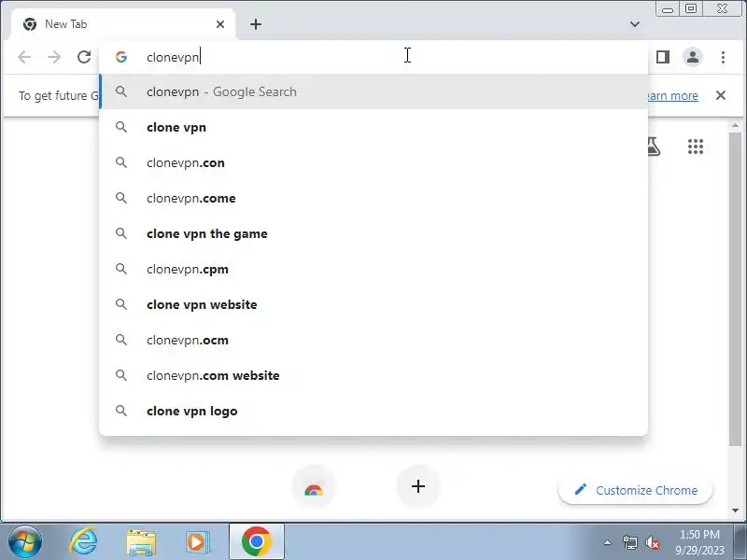The width and height of the screenshot is (747, 560).
Task: Click the network tray icon
Action: click(629, 542)
